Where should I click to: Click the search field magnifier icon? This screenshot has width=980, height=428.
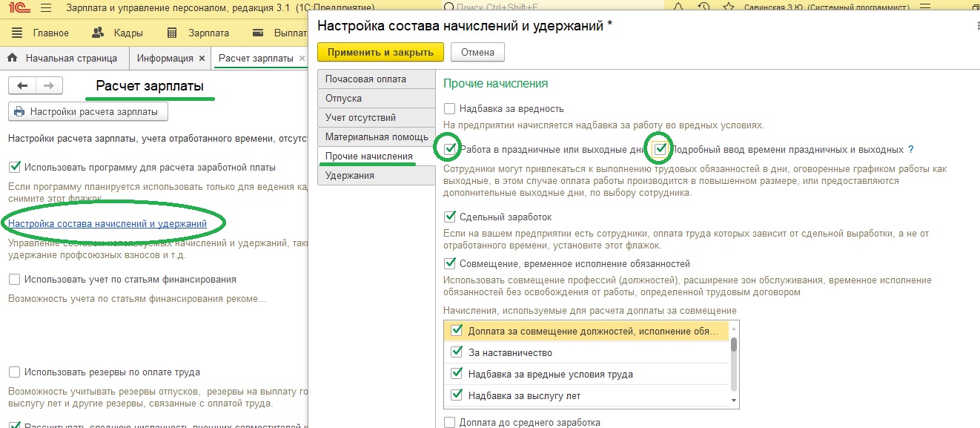pos(448,7)
